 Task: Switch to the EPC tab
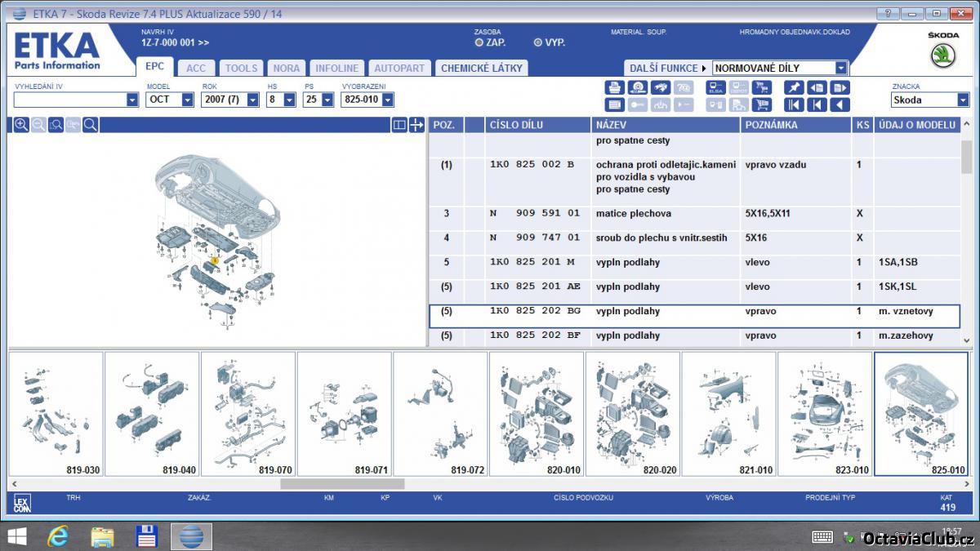click(x=154, y=67)
